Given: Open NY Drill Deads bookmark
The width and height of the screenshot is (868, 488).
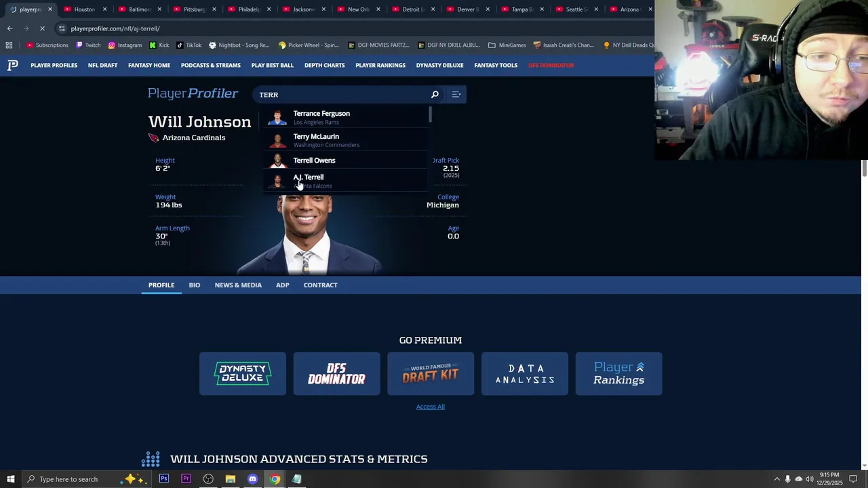Looking at the screenshot, I should pyautogui.click(x=629, y=45).
